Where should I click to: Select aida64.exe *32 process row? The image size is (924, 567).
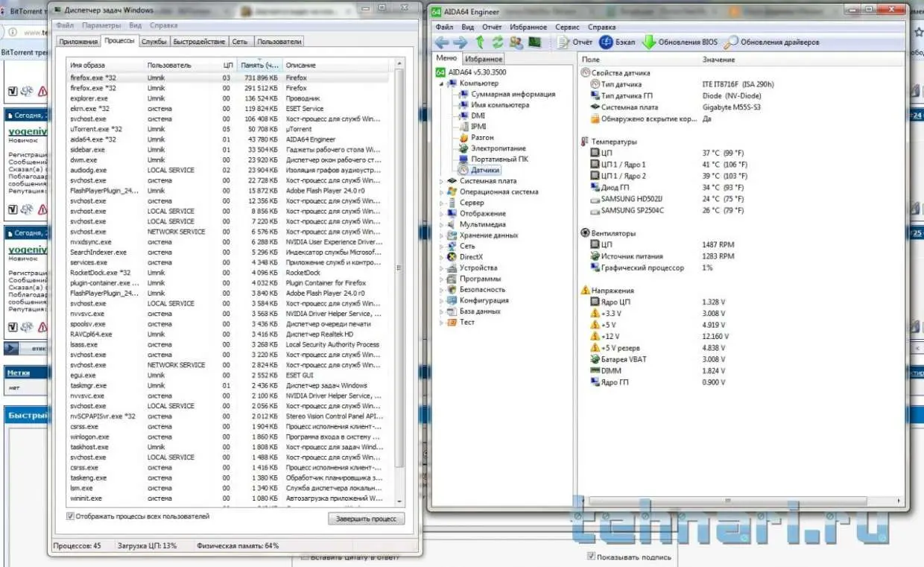tap(227, 139)
